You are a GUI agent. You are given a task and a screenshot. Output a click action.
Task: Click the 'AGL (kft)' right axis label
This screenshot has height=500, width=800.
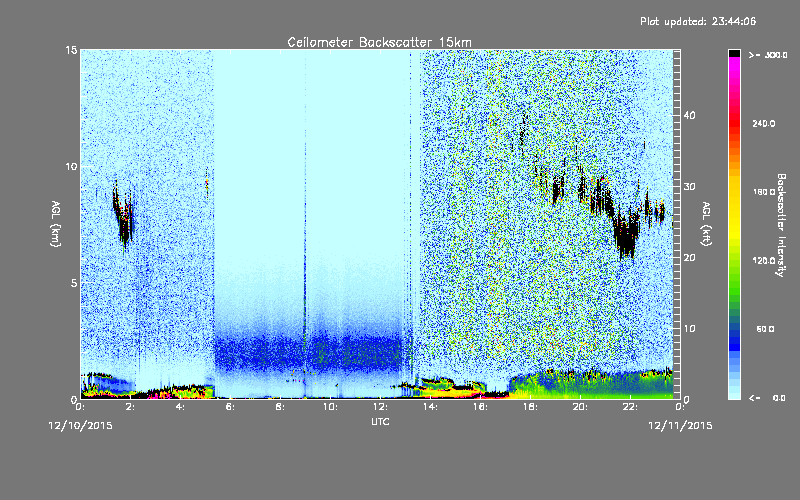point(706,223)
